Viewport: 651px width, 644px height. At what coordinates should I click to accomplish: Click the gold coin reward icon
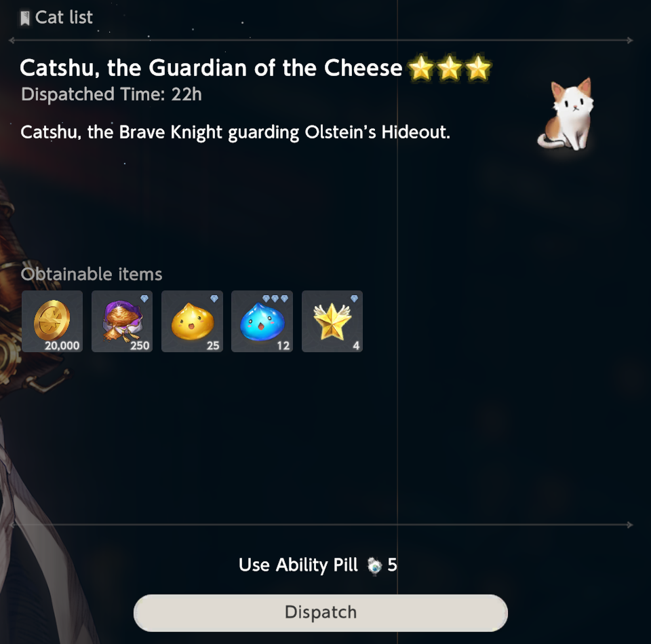52,321
